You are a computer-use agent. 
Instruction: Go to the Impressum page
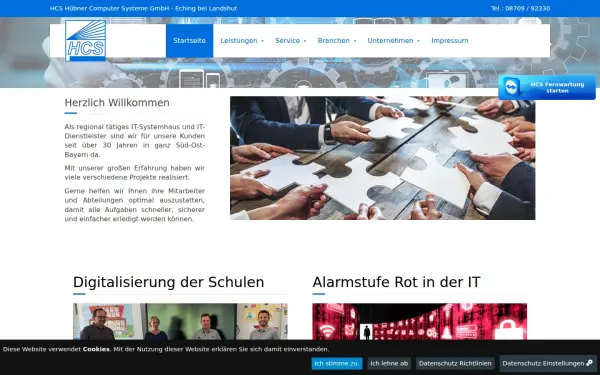450,41
